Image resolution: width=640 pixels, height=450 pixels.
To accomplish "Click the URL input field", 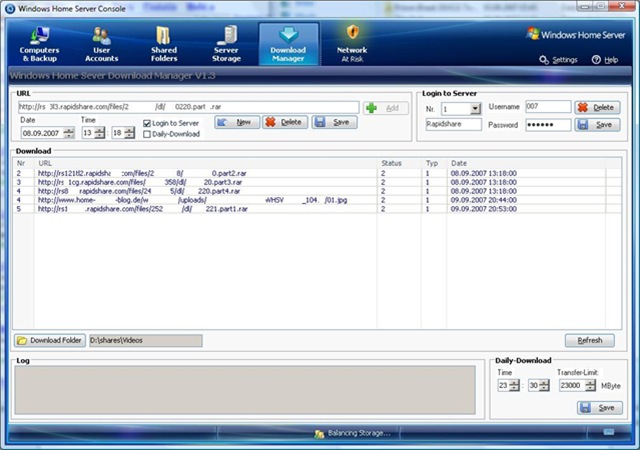I will tap(189, 107).
